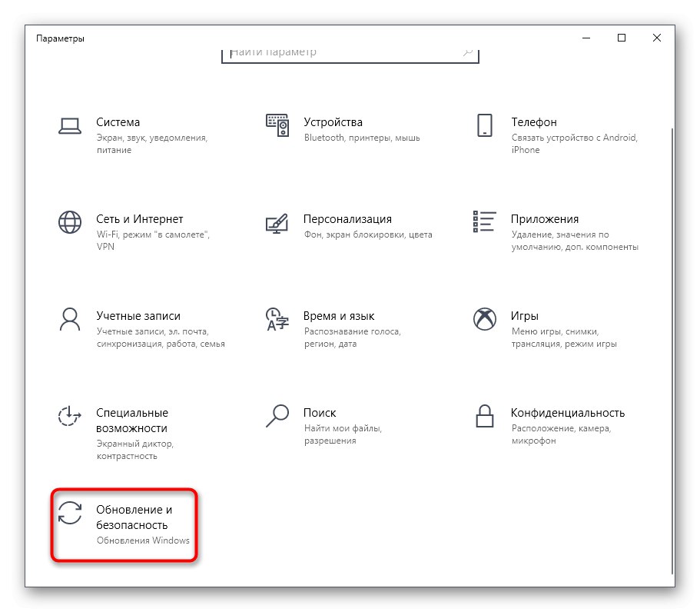
Task: Click inside the settings search field
Action: 350,52
